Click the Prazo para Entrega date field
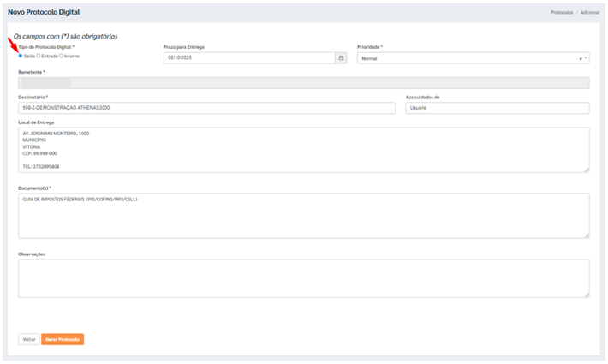608x364 pixels. 248,58
